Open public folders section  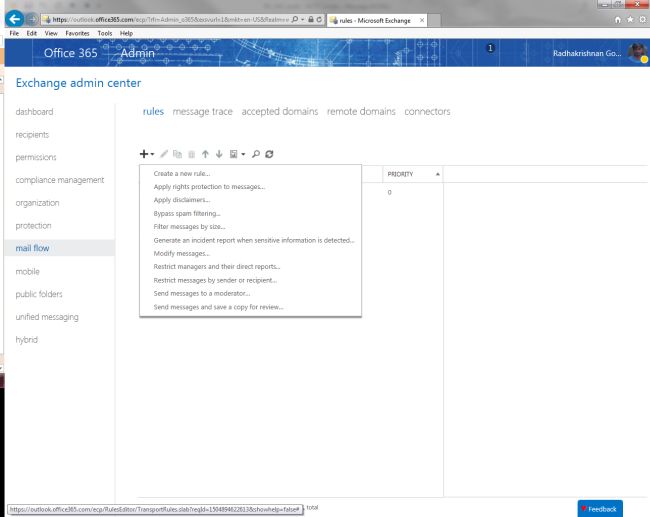[39, 294]
